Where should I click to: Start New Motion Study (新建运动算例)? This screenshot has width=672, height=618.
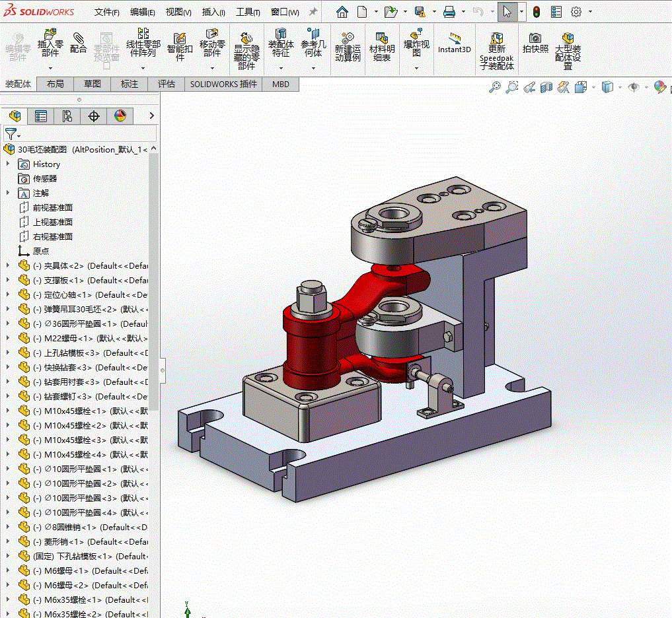pyautogui.click(x=348, y=47)
